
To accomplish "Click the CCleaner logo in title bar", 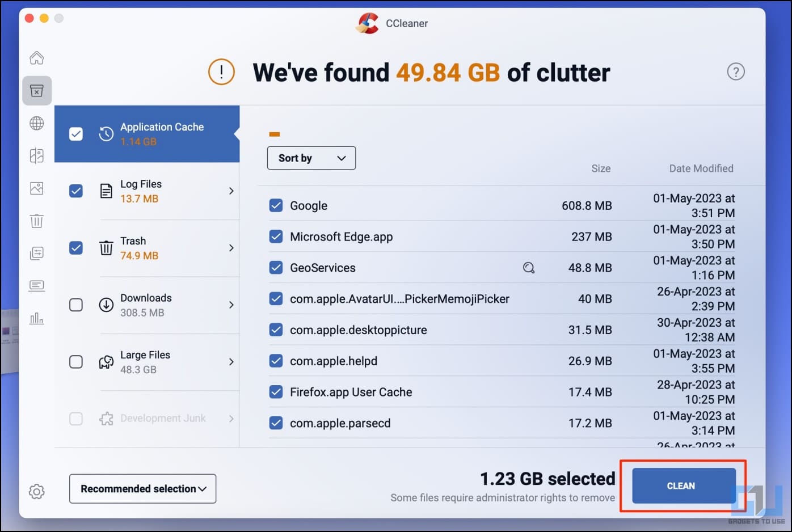I will [x=368, y=23].
